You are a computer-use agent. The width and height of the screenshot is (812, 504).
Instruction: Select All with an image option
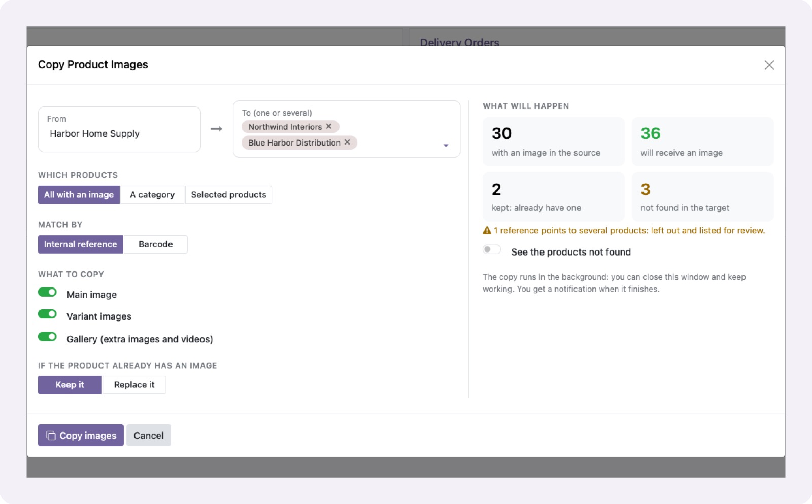[x=79, y=195]
